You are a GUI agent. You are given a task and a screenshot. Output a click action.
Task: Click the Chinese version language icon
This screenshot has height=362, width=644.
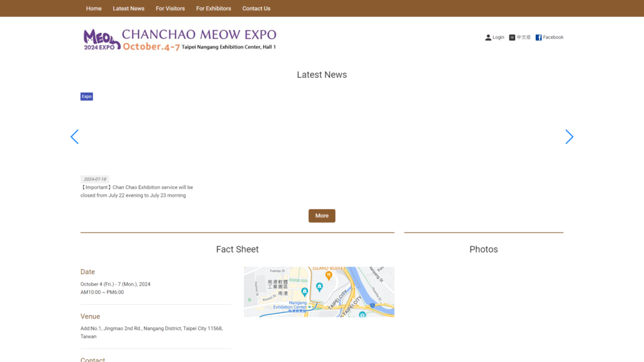point(512,37)
